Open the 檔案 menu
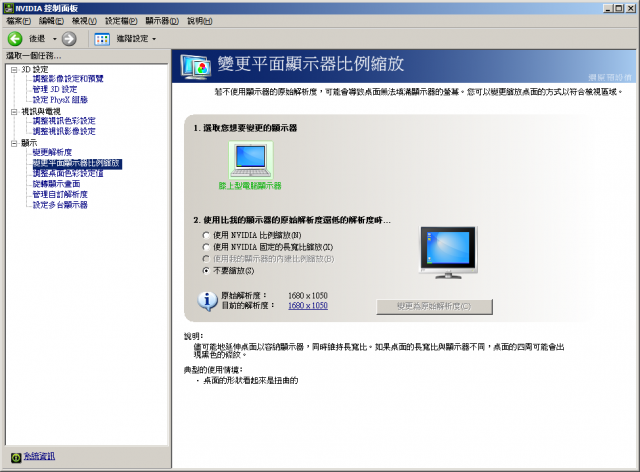The width and height of the screenshot is (640, 472). click(19, 21)
